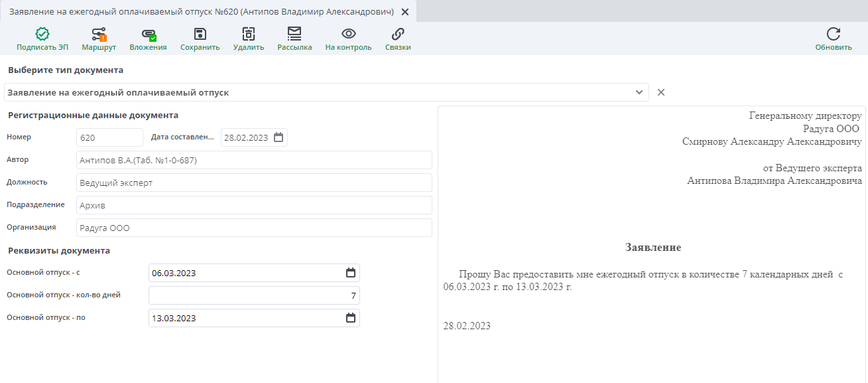Click the Основной отпуск - кол-во дней label
This screenshot has width=868, height=383.
coord(64,295)
